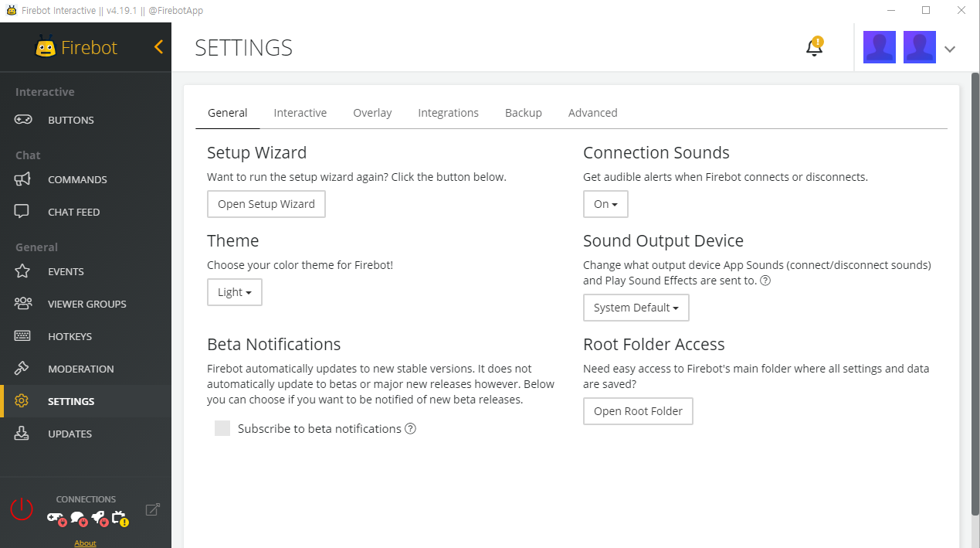980x548 pixels.
Task: Open Buttons via the gamepad icon
Action: [23, 120]
